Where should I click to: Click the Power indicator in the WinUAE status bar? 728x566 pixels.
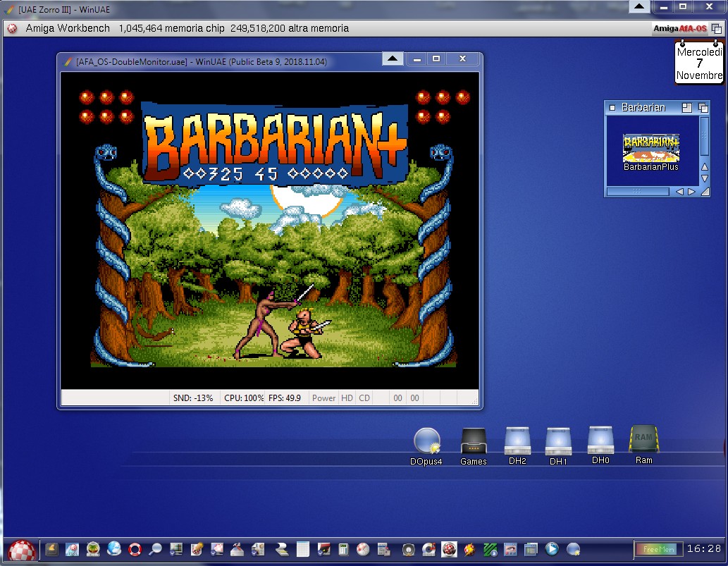point(323,398)
